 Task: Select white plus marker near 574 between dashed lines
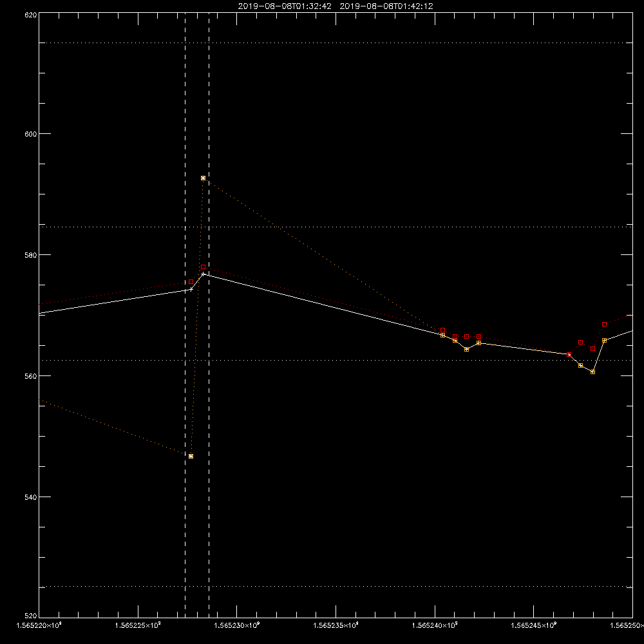pyautogui.click(x=191, y=290)
